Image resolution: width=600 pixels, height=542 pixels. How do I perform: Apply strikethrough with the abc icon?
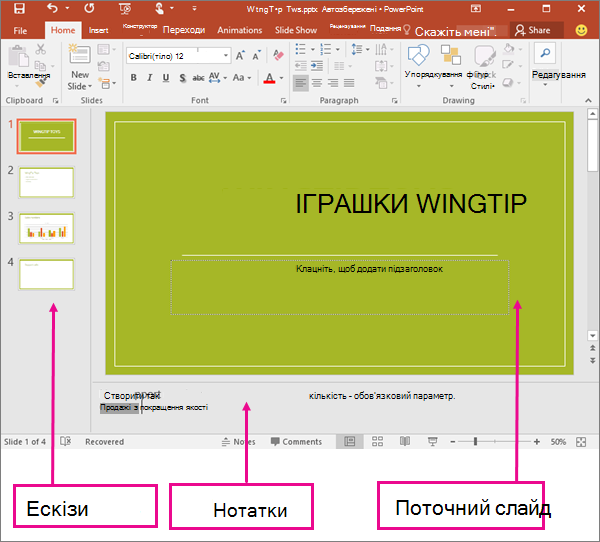(x=198, y=78)
